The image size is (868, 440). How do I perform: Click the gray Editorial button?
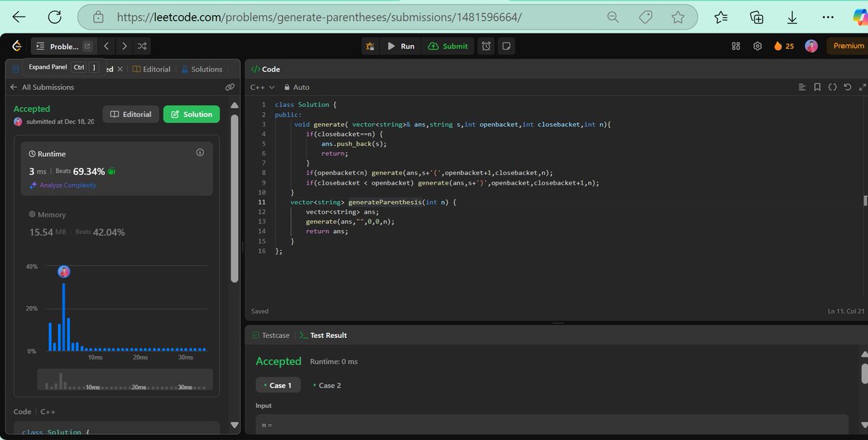pyautogui.click(x=131, y=114)
